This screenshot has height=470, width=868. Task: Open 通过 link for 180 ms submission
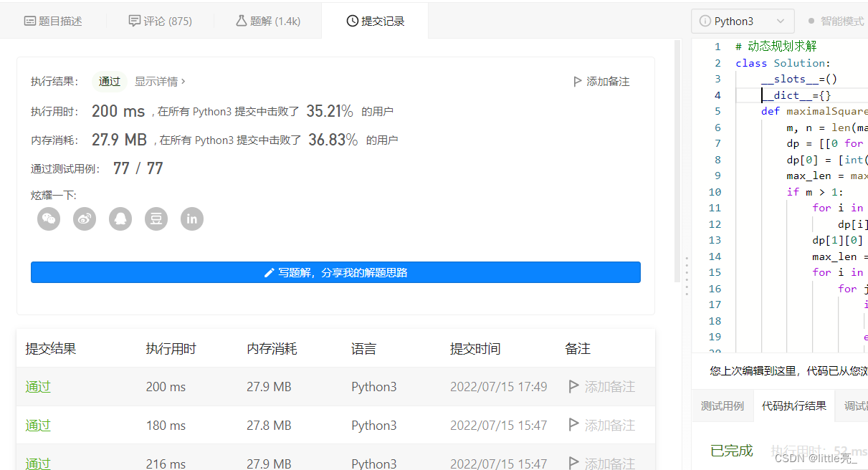click(x=38, y=425)
